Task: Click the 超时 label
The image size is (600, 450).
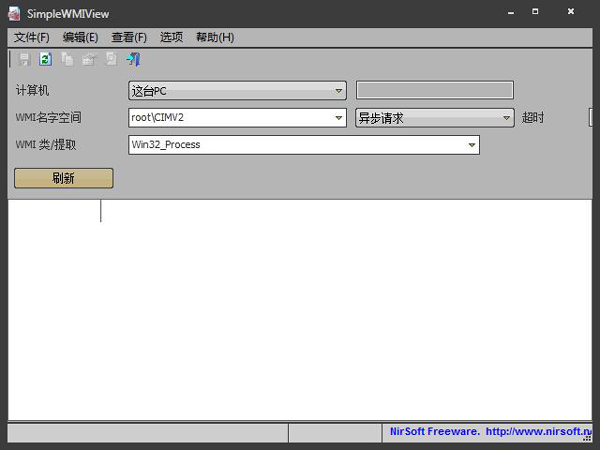Action: click(533, 117)
